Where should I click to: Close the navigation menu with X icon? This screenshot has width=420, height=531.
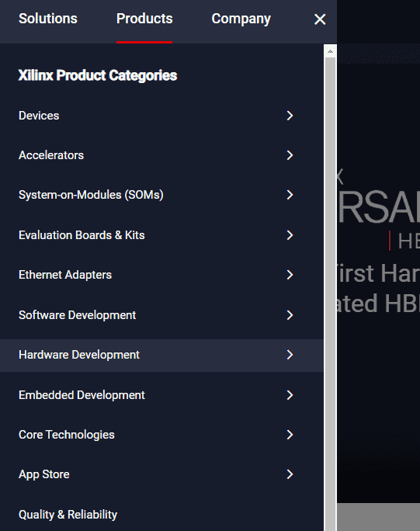tap(320, 19)
